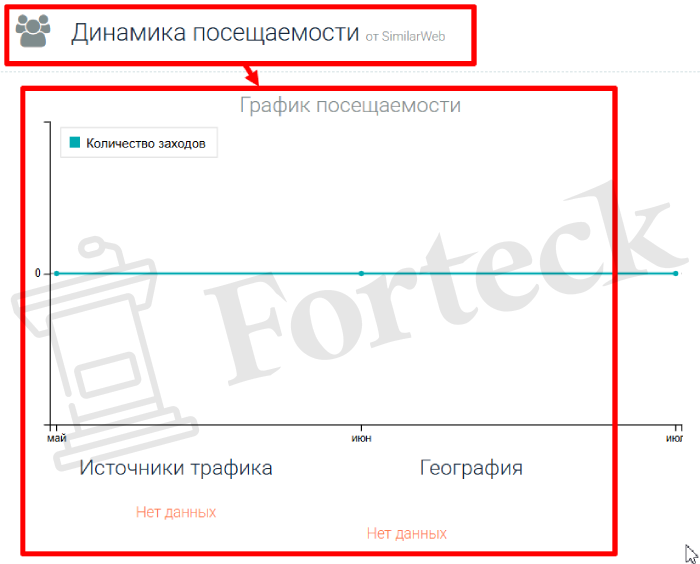Click the June data point on the line

click(x=361, y=273)
